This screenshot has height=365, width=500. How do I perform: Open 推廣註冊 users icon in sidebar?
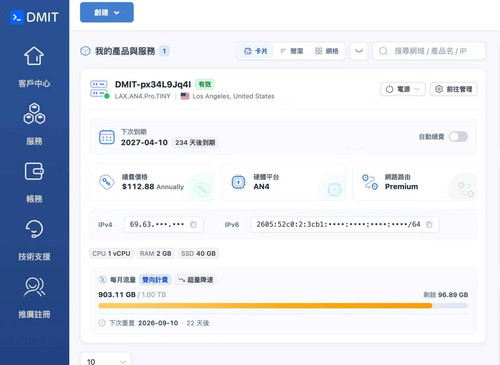tap(34, 287)
